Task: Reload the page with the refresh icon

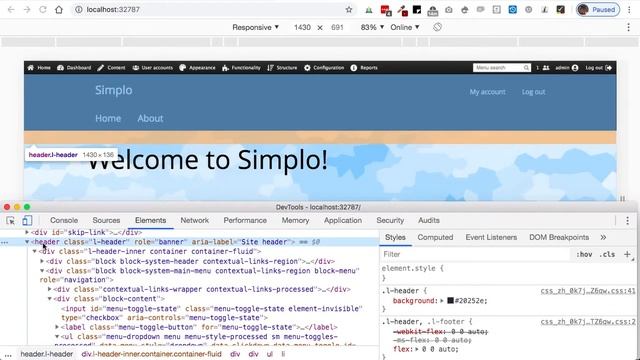Action: (x=43, y=9)
